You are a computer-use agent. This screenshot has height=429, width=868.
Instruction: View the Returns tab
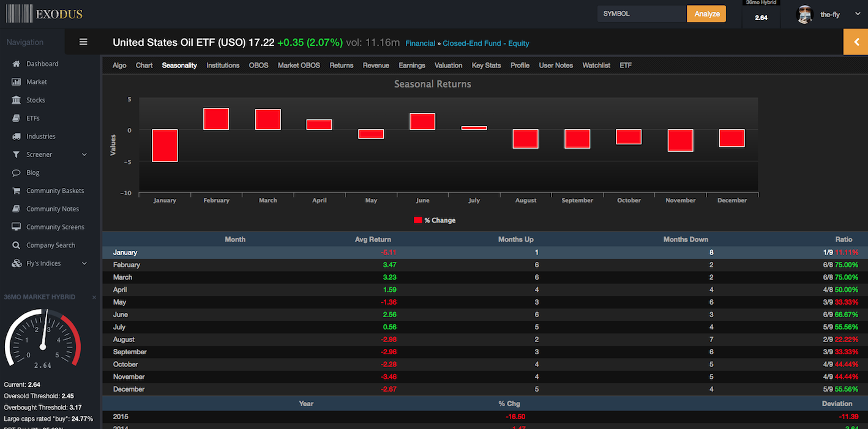pyautogui.click(x=342, y=65)
